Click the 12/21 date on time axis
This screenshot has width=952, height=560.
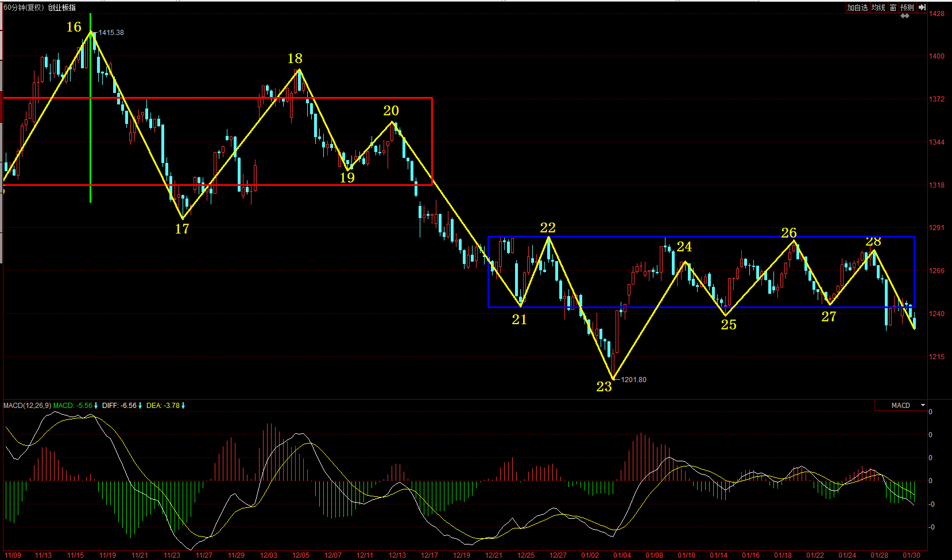coord(494,555)
